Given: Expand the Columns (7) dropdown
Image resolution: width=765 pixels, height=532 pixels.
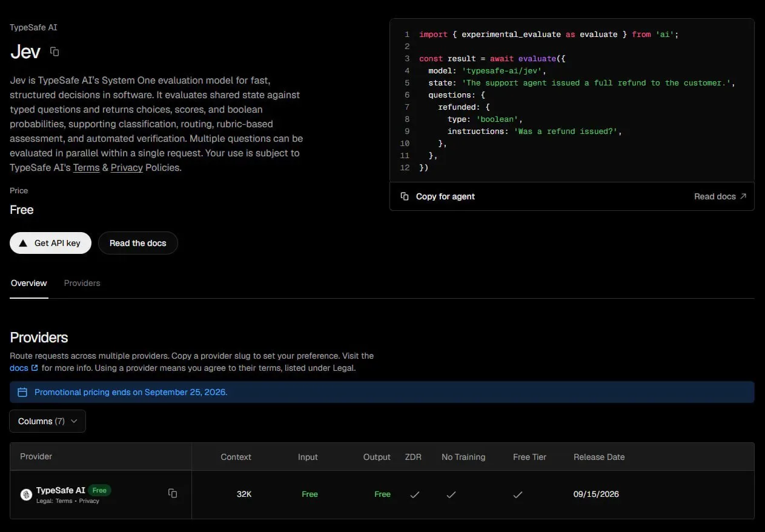Looking at the screenshot, I should click(47, 421).
